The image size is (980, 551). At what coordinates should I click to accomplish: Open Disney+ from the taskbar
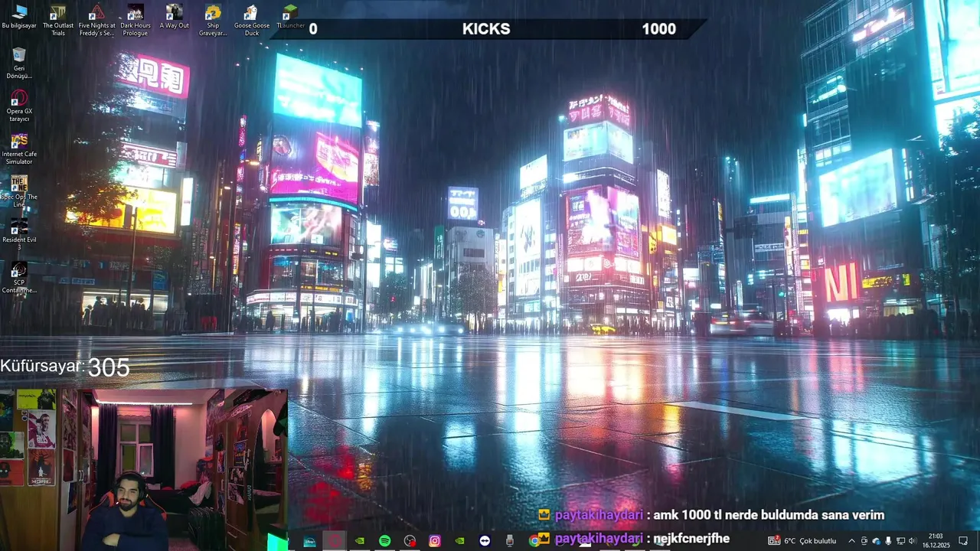click(x=309, y=540)
